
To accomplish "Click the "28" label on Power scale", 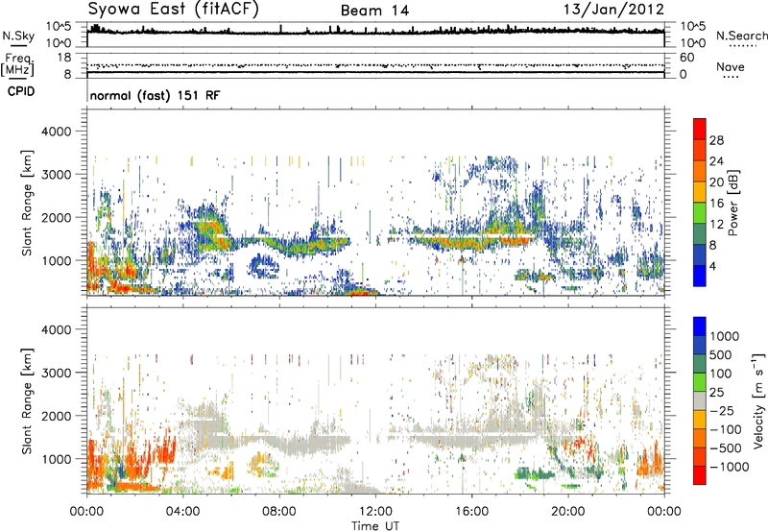I will click(x=716, y=140).
